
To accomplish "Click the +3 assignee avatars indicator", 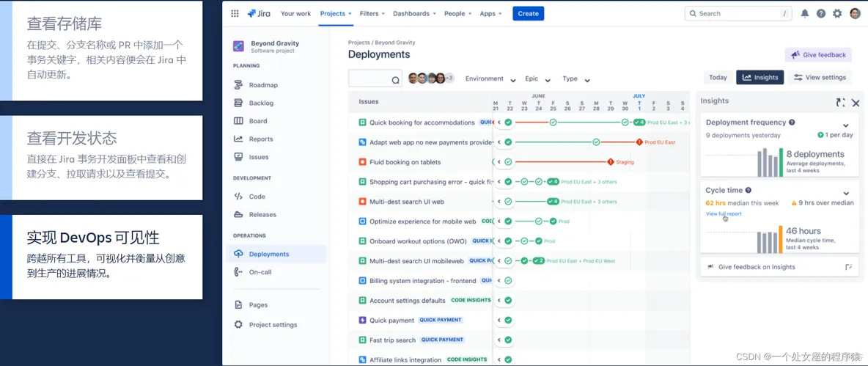I will [449, 78].
